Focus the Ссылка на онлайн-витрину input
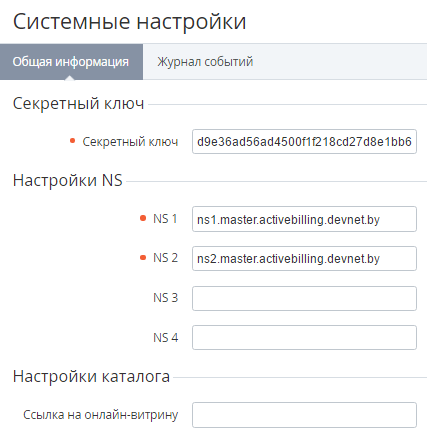The width and height of the screenshot is (427, 437). tap(304, 415)
